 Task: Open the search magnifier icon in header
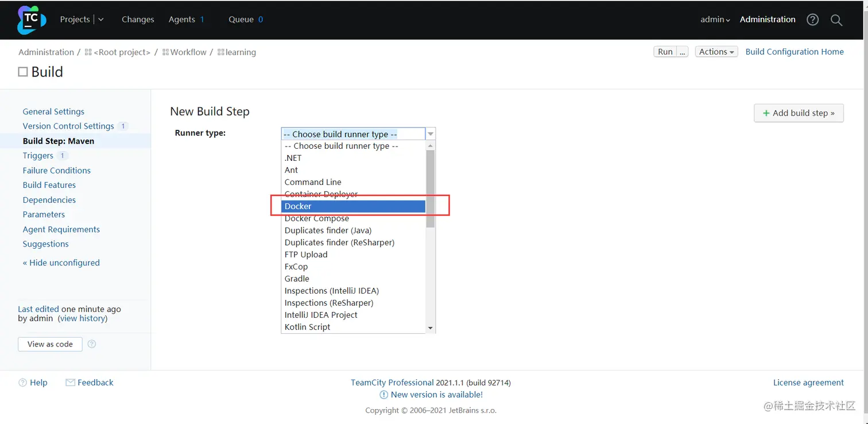pos(836,20)
